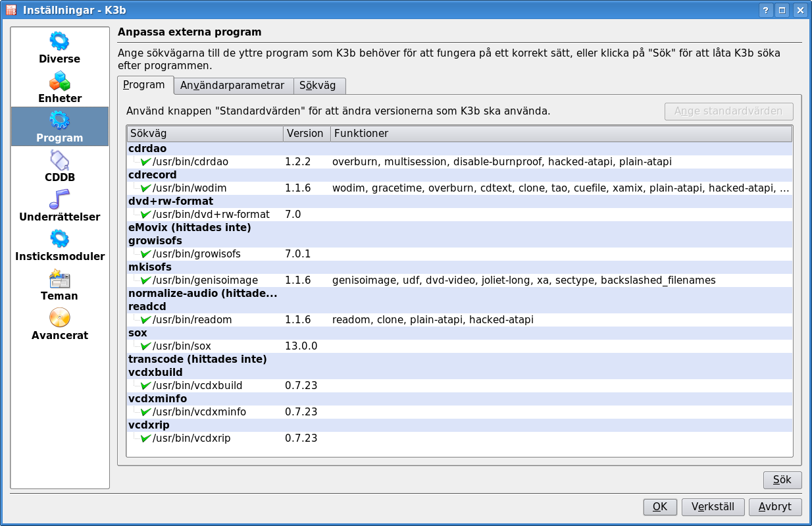Click the wodim functions list text
The width and height of the screenshot is (812, 526).
[561, 188]
